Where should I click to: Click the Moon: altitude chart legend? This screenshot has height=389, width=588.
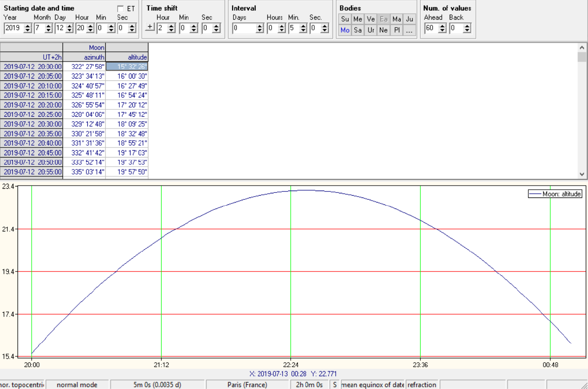click(555, 194)
